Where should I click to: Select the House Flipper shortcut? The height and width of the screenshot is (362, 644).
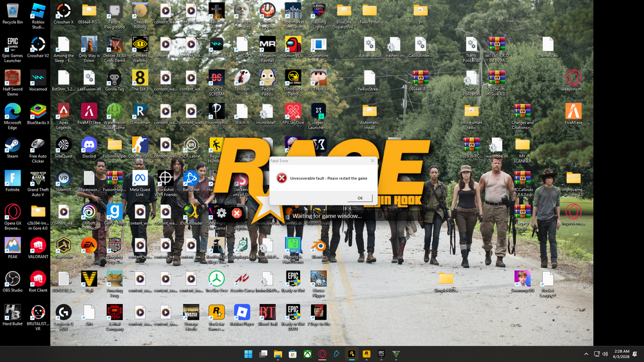click(318, 284)
